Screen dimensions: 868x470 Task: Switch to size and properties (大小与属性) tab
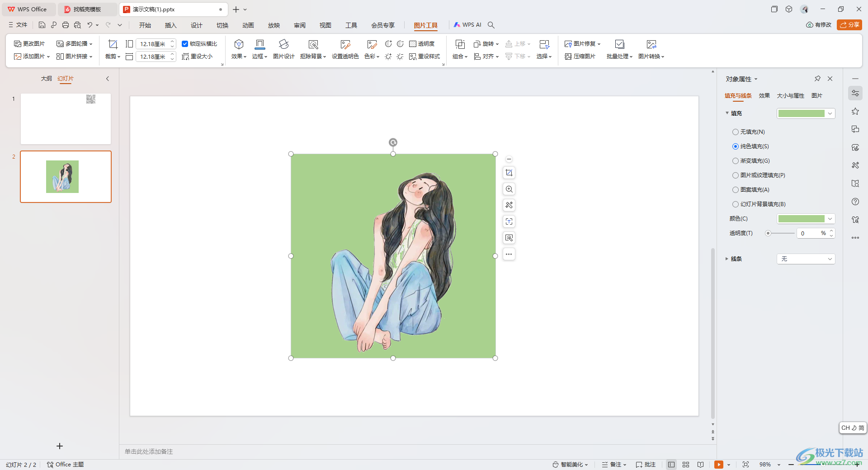(790, 96)
